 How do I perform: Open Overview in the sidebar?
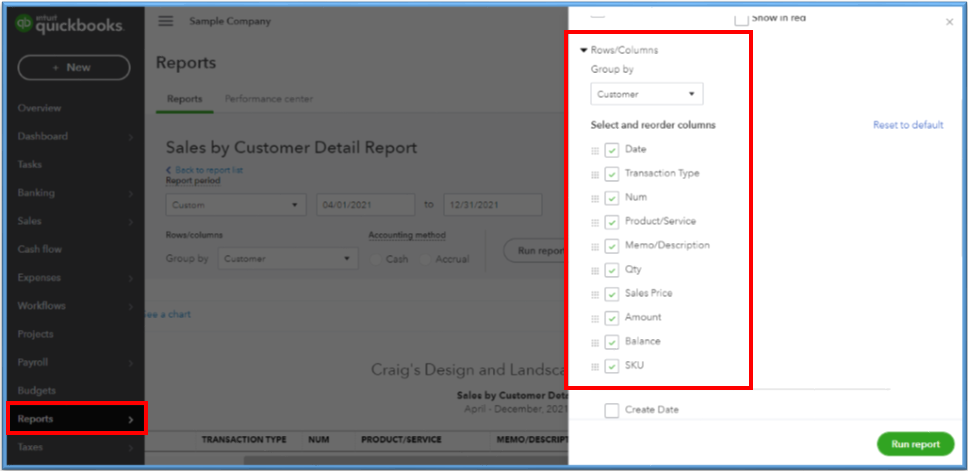coord(40,108)
